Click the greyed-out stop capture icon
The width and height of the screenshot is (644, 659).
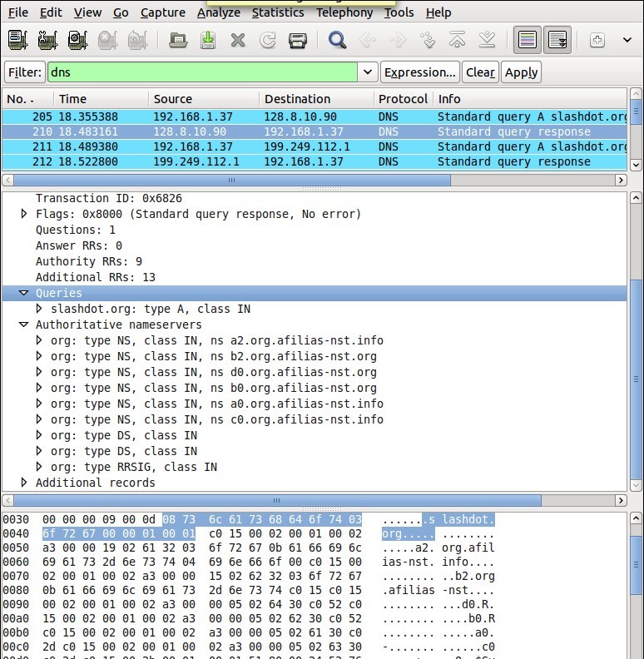coord(107,40)
